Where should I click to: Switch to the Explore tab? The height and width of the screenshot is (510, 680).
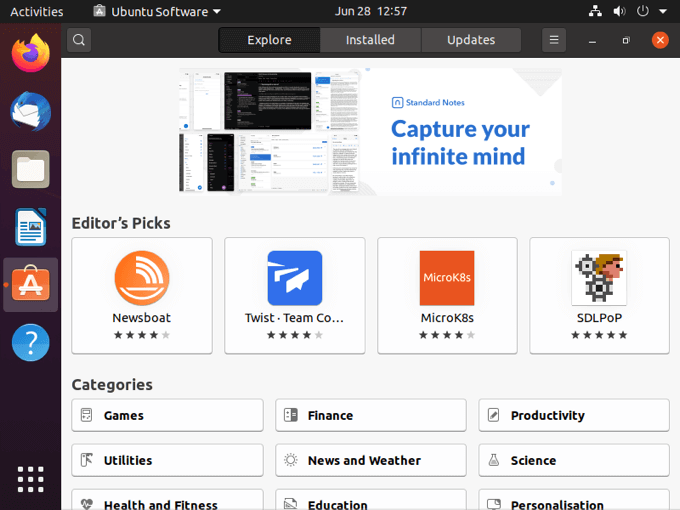[x=269, y=40]
